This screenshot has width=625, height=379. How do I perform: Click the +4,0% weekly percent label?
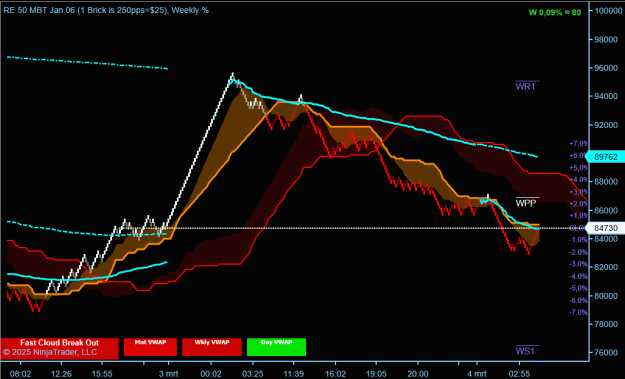click(578, 180)
